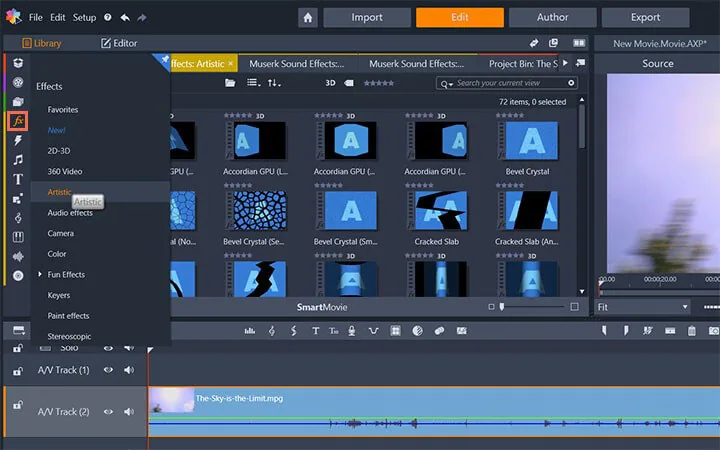This screenshot has height=450, width=720.
Task: Select first Muserk Sound Effects tab
Action: click(x=297, y=63)
